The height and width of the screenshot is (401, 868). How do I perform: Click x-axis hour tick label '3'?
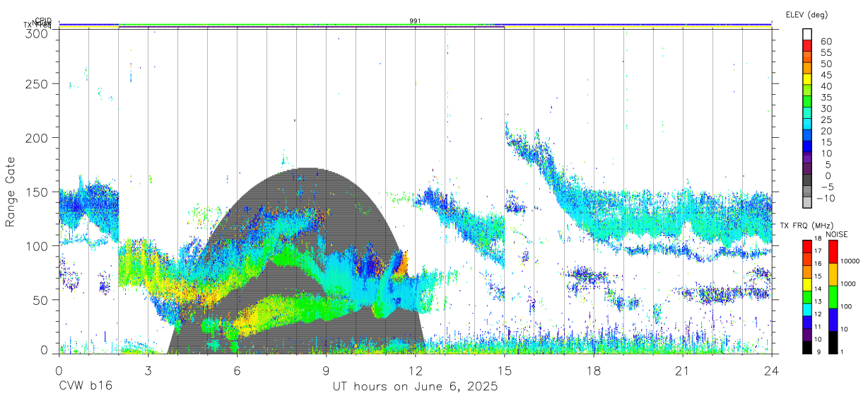point(148,371)
